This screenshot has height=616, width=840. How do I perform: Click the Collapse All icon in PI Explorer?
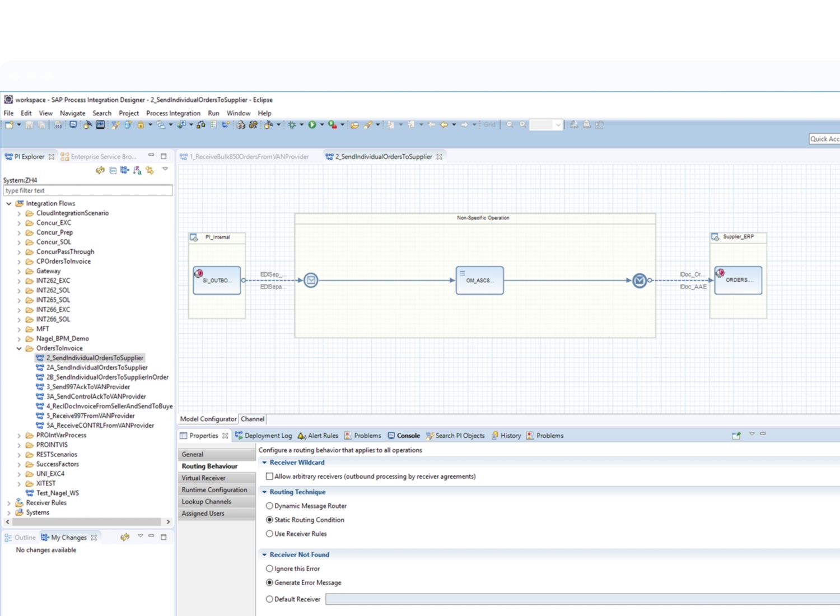[113, 170]
